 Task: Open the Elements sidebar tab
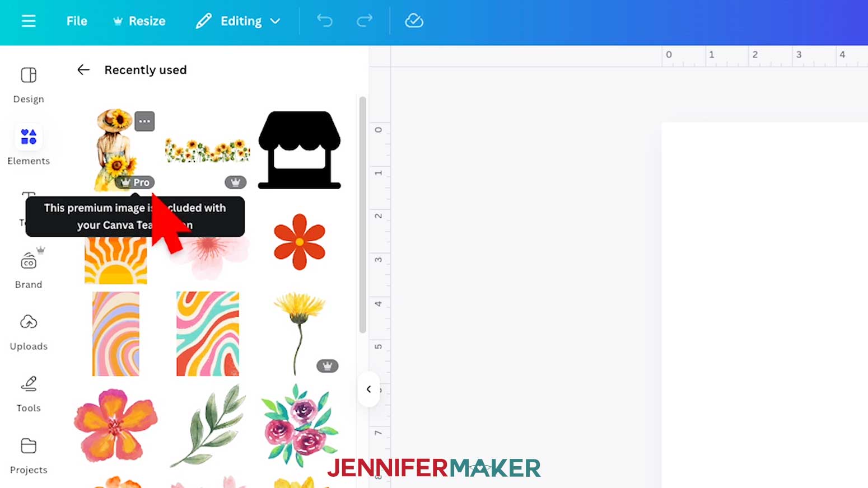[x=29, y=146]
